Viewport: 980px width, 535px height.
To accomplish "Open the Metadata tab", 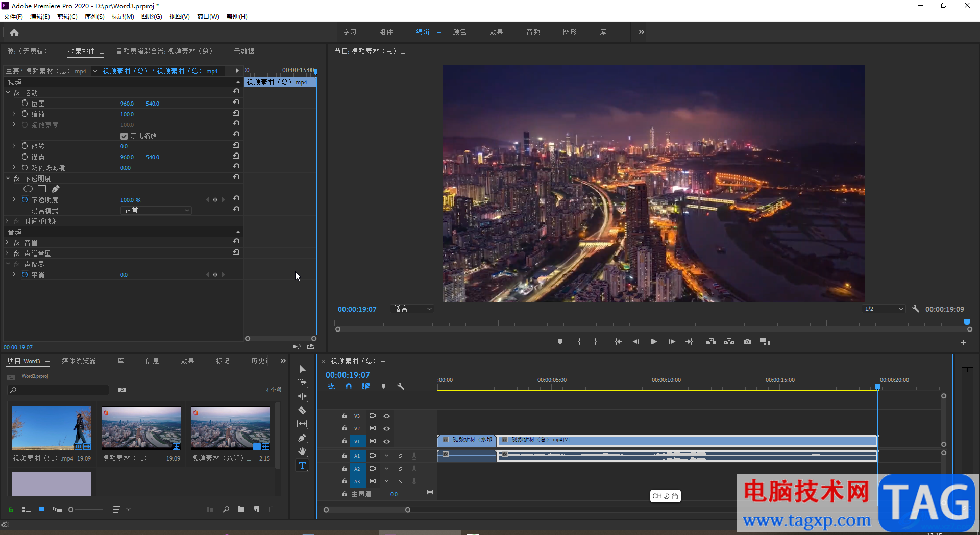I will pyautogui.click(x=244, y=51).
